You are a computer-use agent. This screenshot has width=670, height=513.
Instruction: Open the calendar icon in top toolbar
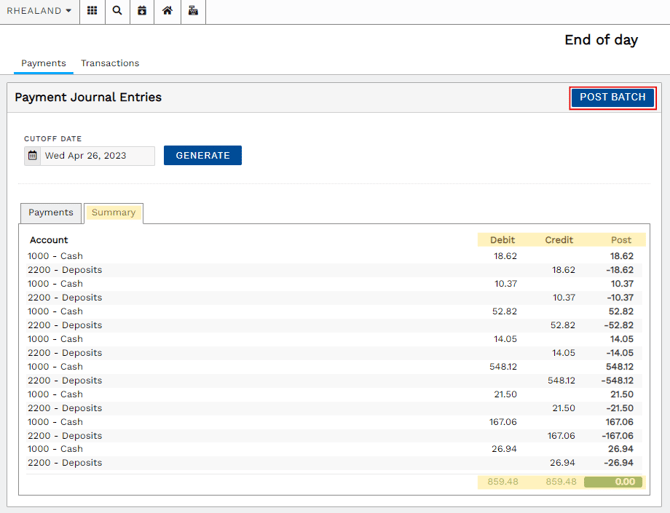point(142,11)
